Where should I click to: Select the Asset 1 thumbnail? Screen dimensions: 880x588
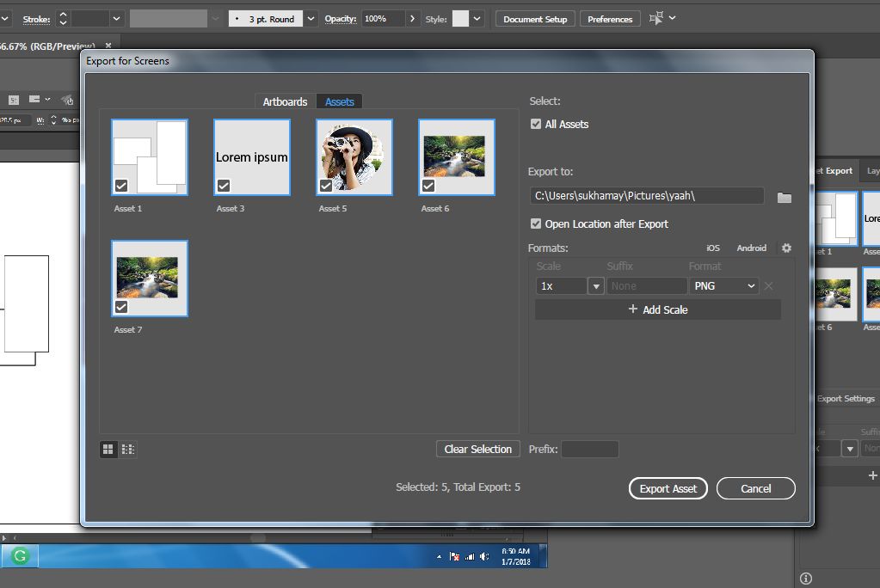[x=150, y=157]
